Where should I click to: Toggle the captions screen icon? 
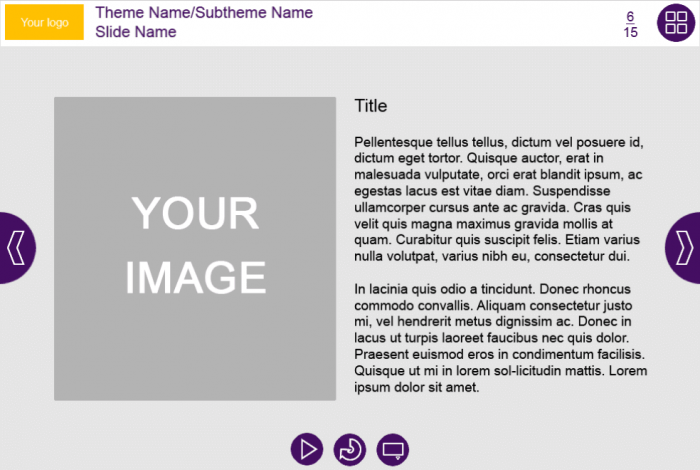point(393,449)
